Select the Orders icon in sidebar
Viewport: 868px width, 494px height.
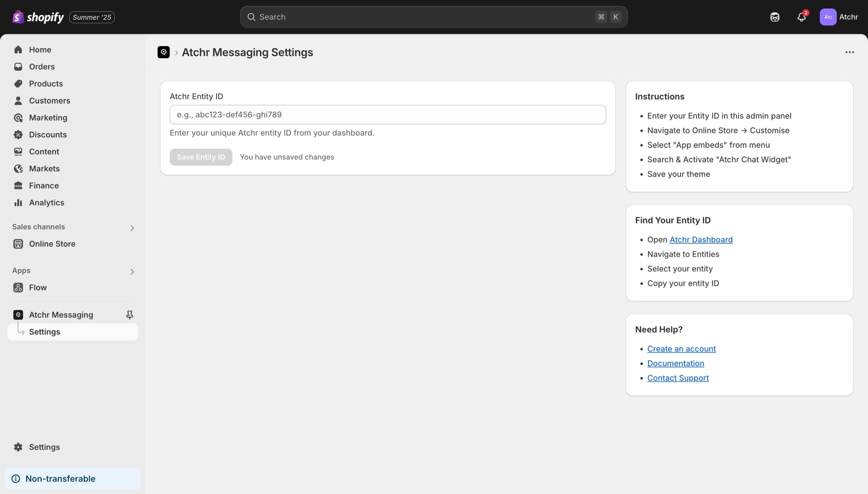point(18,66)
